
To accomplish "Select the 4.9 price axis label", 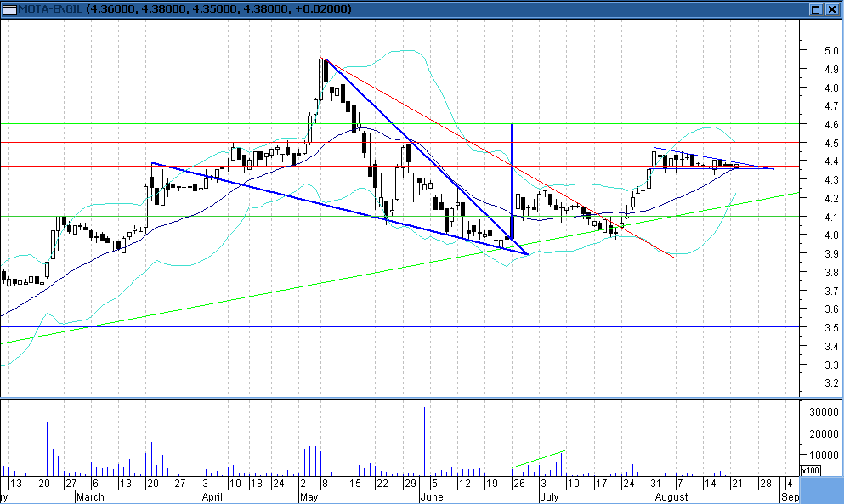I will (x=831, y=69).
